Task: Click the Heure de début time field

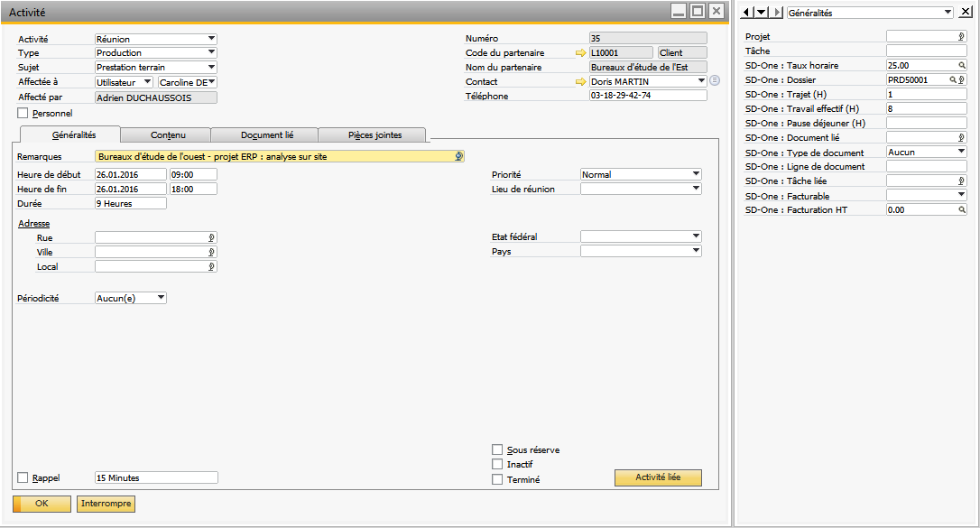Action: point(193,175)
